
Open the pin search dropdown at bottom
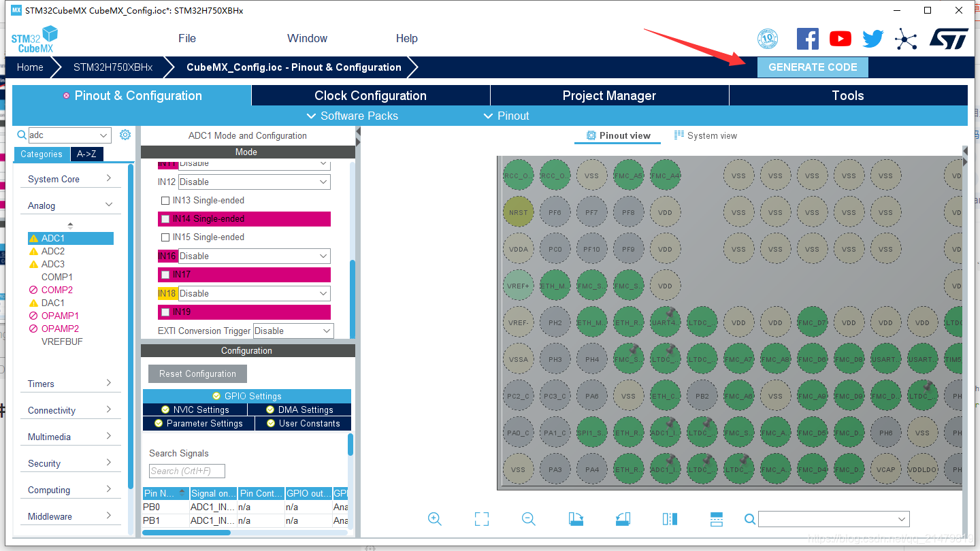click(x=834, y=519)
